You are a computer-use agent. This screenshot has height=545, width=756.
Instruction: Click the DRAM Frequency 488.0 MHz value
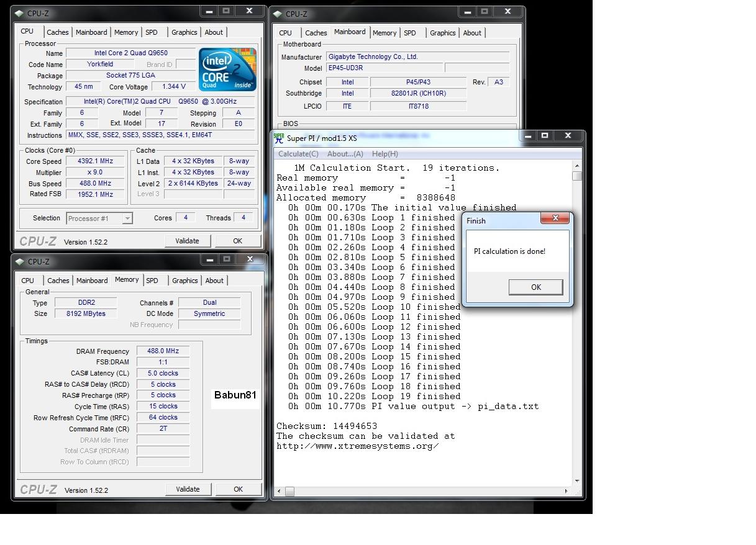coord(163,351)
